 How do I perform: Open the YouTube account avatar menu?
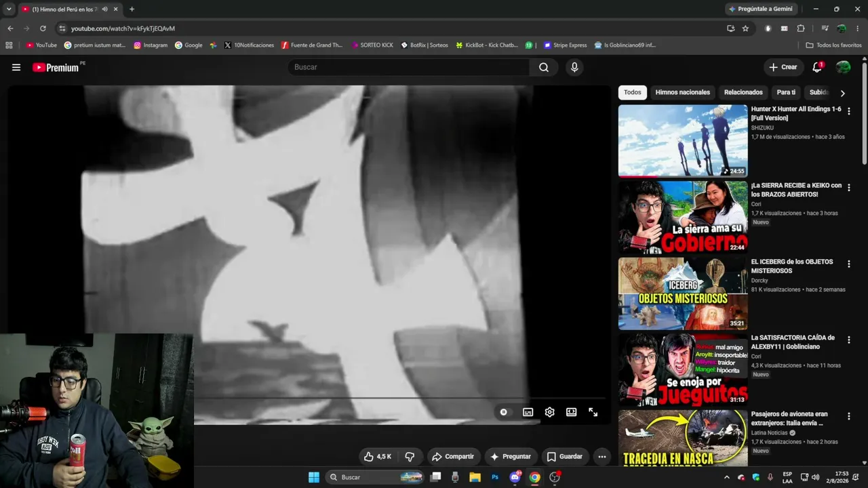pyautogui.click(x=843, y=67)
